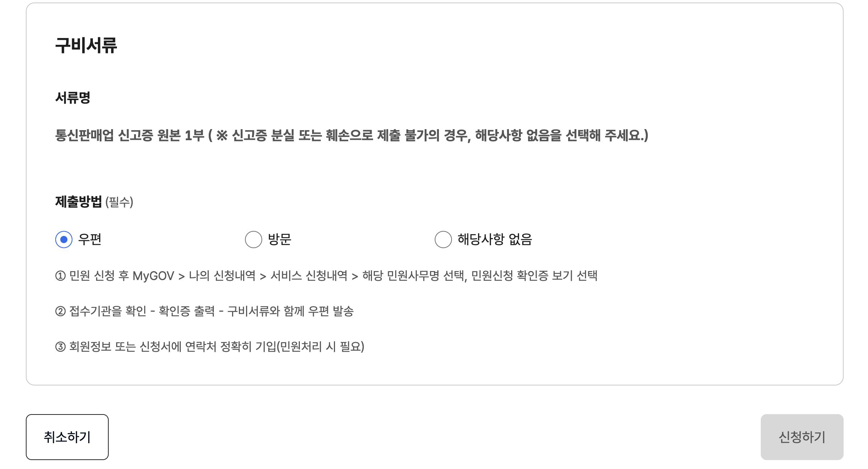Click the 제출방법 required field label
Screen dimensions: 868x469
79,203
